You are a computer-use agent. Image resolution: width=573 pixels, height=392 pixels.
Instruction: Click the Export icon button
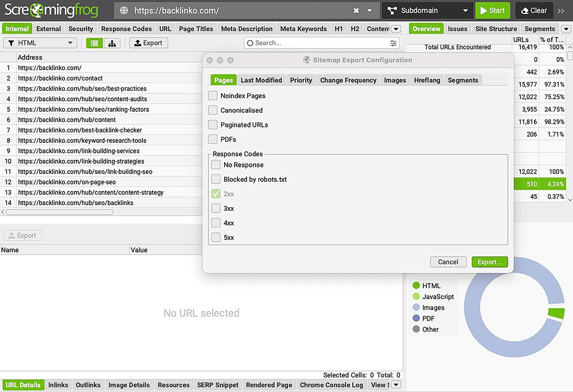[x=148, y=43]
